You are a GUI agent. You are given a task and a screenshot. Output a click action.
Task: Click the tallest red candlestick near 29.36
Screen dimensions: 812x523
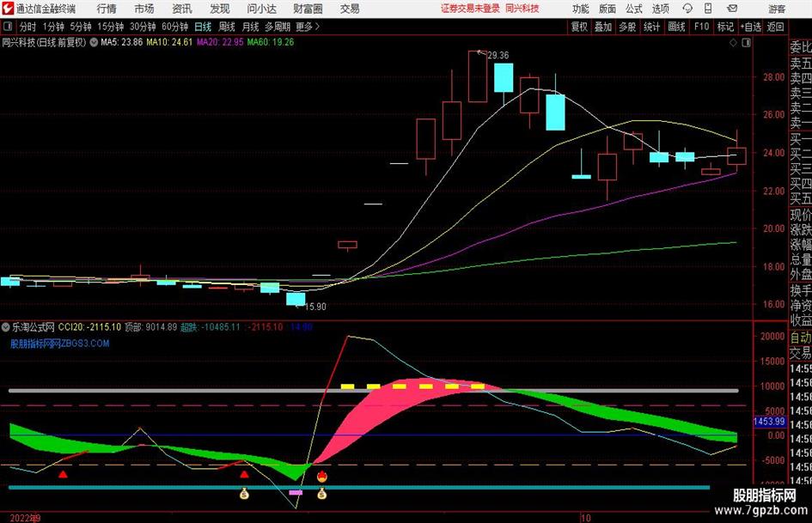pos(478,76)
